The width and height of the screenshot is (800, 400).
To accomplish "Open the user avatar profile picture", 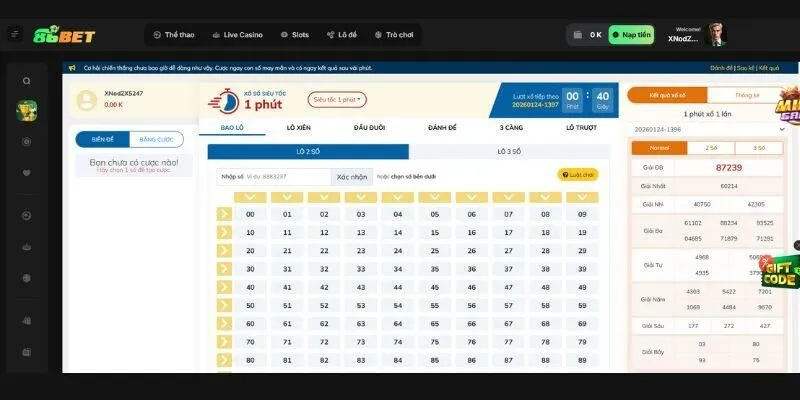I will (716, 34).
